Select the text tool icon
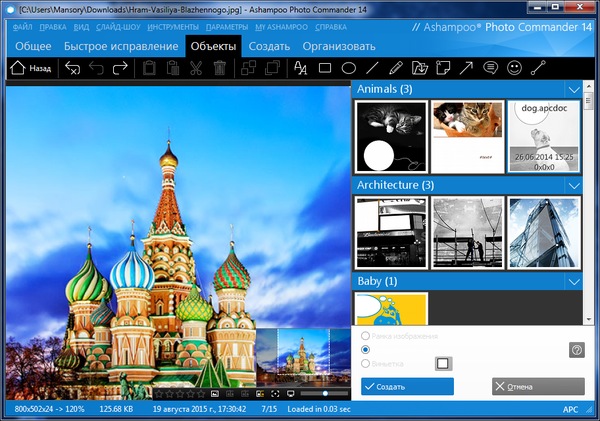 click(301, 69)
